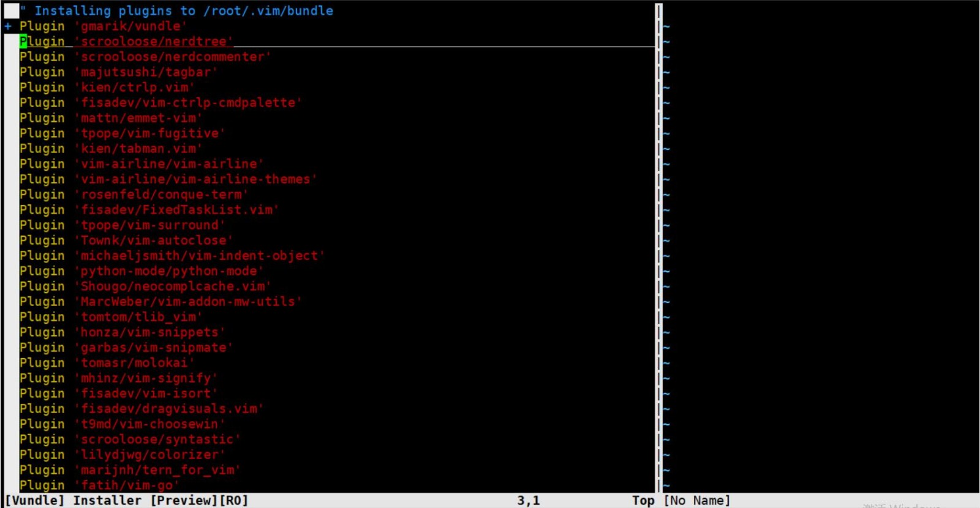This screenshot has height=508, width=980.
Task: Select the 'gmarik/vundle' plugin line
Action: point(104,26)
